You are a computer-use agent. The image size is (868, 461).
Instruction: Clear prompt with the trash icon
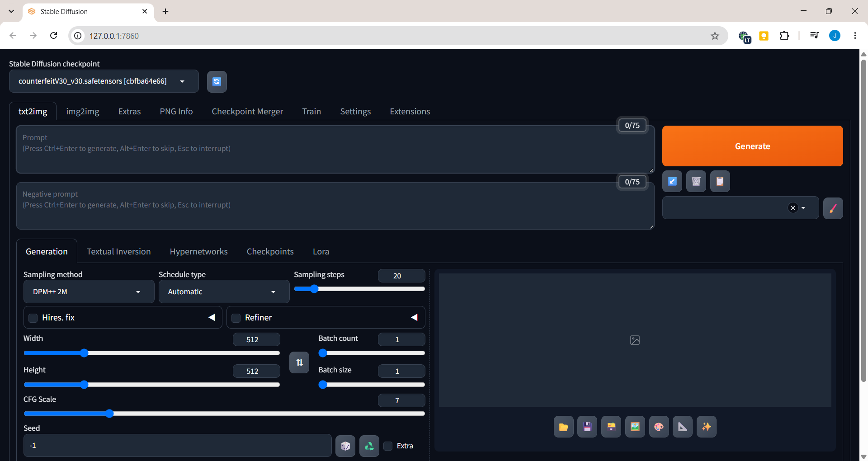[x=696, y=181]
